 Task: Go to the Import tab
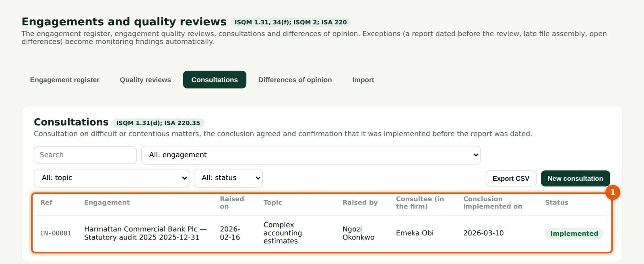(x=363, y=80)
